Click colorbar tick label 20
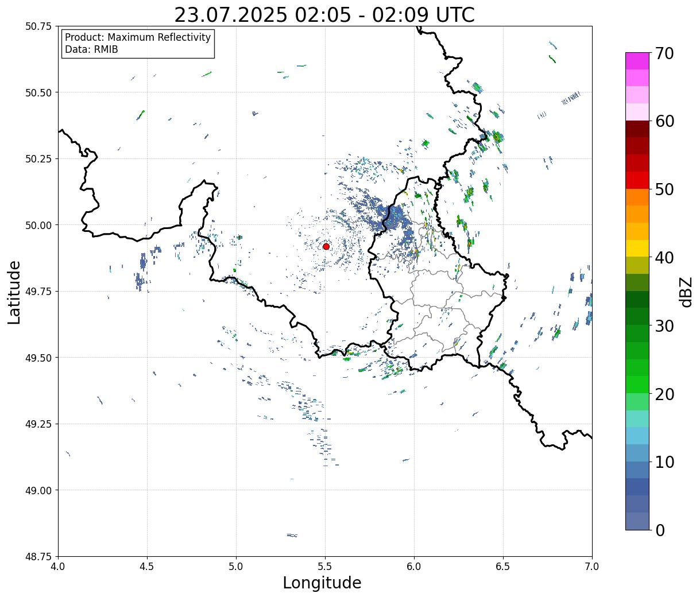 point(664,394)
